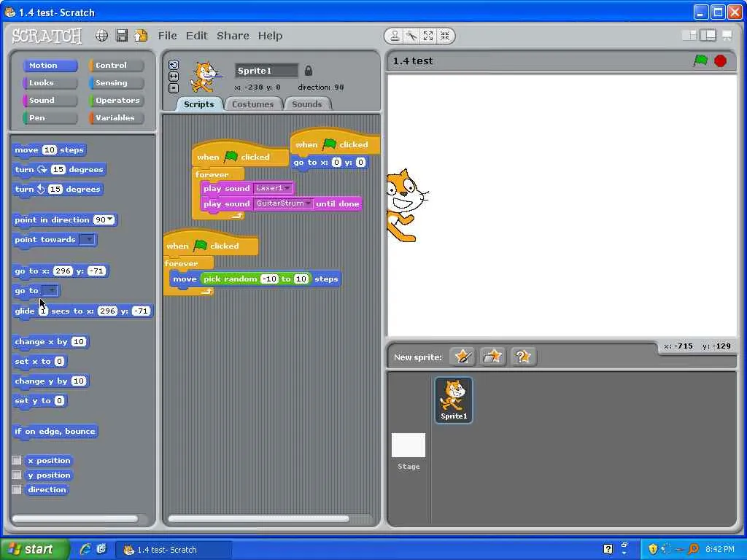Open the GuitarStrum sound dropdown
Image resolution: width=747 pixels, height=560 pixels.
(309, 203)
